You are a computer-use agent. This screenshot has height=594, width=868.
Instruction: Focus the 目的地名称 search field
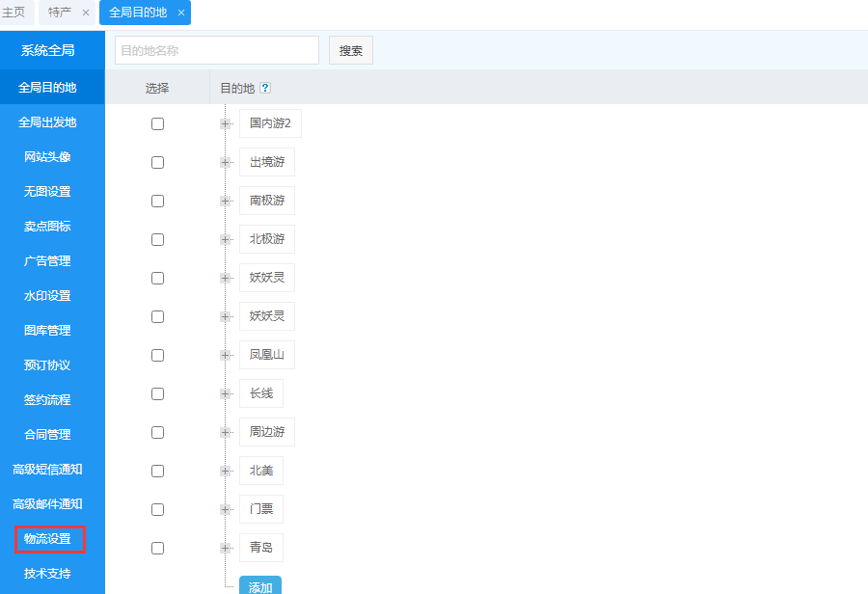click(216, 50)
